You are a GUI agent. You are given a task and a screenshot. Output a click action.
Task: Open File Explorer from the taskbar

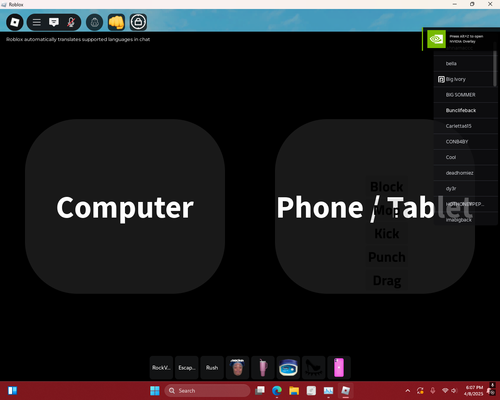294,390
